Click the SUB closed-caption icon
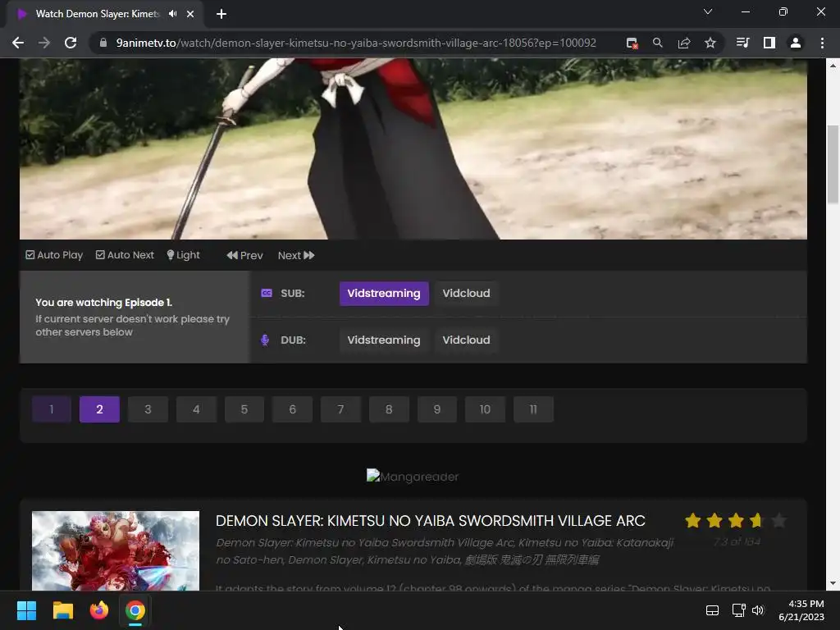The width and height of the screenshot is (840, 630). 267,293
